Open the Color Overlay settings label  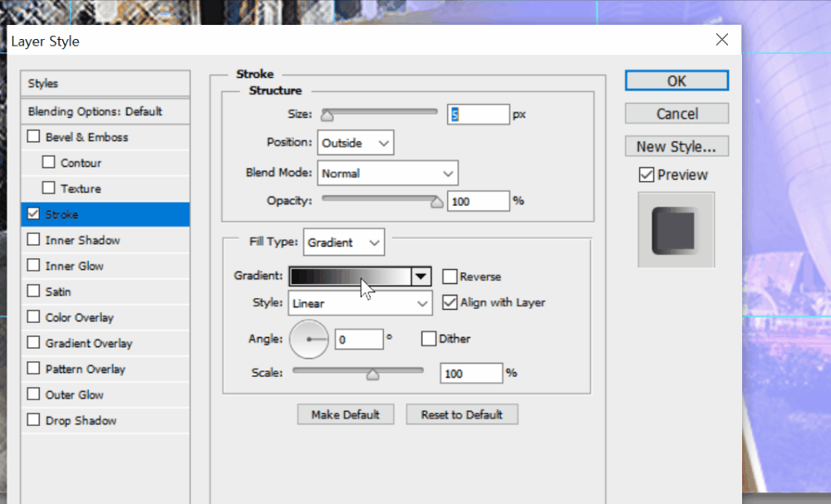click(x=80, y=317)
